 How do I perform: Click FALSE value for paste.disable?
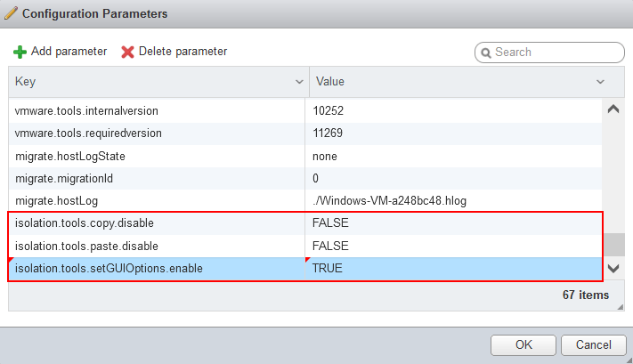[330, 247]
